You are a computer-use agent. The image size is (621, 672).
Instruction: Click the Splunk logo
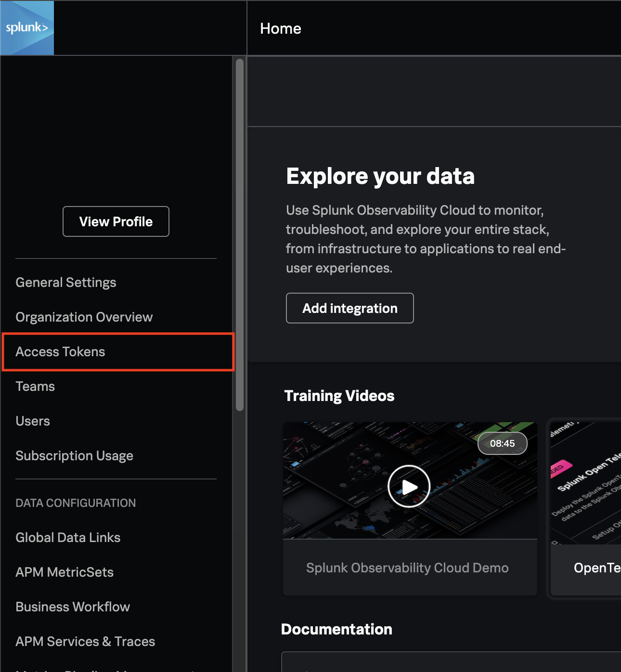tap(27, 28)
